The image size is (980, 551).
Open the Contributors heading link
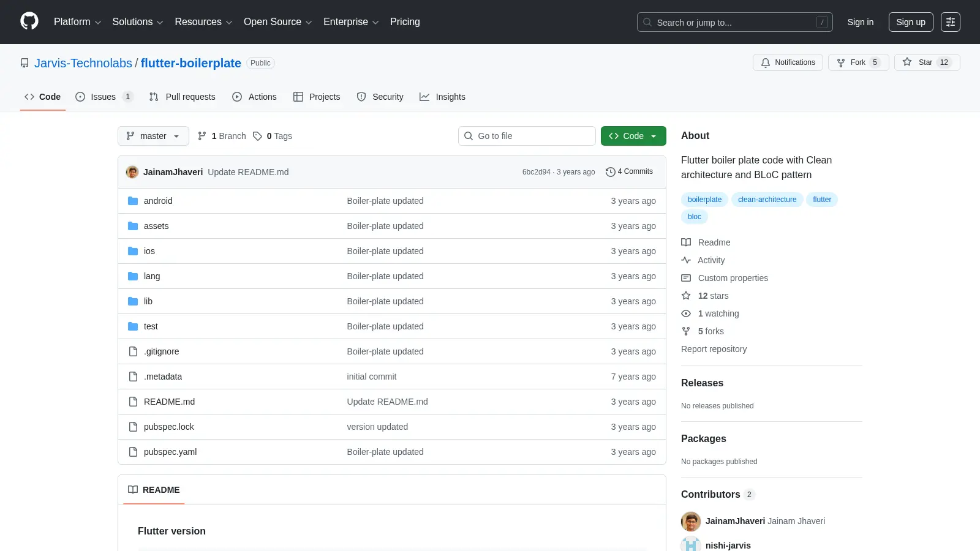[718, 494]
